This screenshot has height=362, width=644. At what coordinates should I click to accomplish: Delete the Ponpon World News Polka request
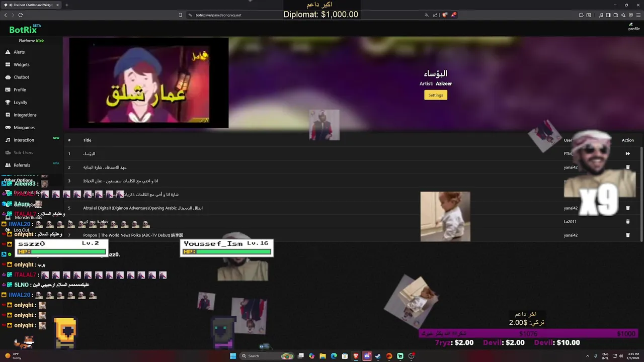(x=627, y=235)
